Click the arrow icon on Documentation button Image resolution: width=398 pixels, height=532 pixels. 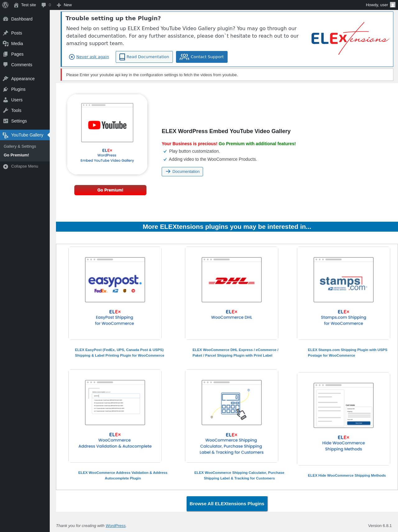point(168,171)
